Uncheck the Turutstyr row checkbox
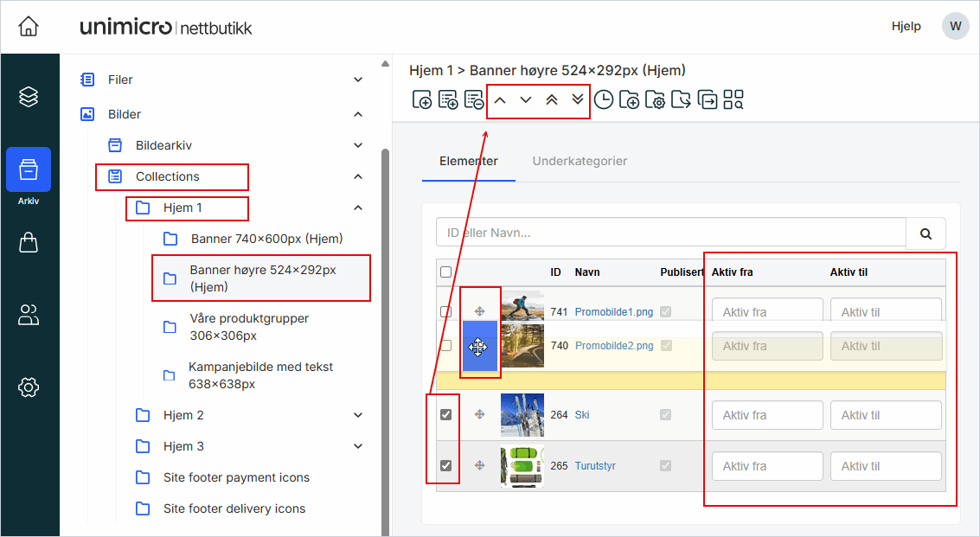This screenshot has height=537, width=980. coord(445,466)
